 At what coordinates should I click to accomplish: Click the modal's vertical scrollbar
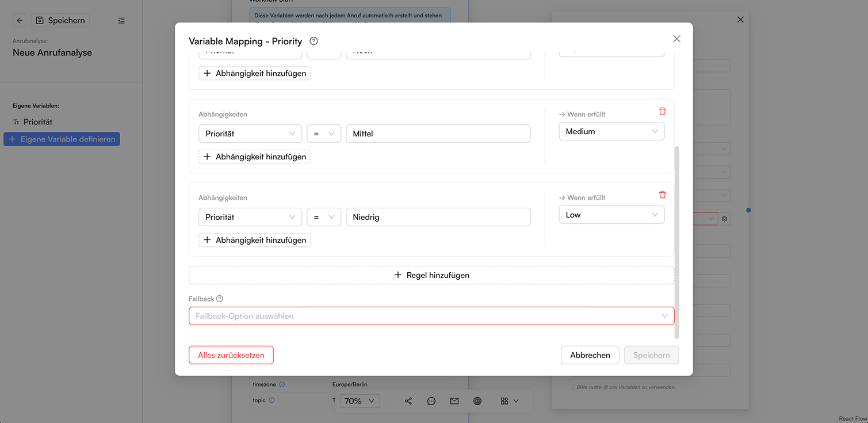coord(677,242)
